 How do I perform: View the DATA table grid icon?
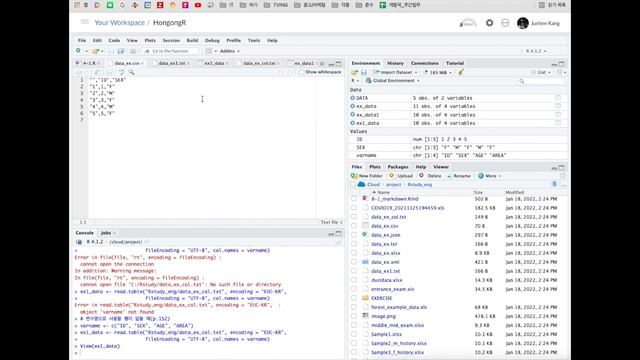click(x=558, y=98)
